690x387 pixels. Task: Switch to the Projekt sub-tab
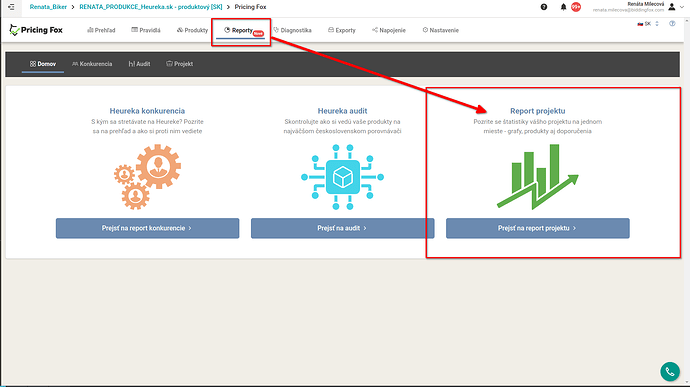click(x=180, y=64)
